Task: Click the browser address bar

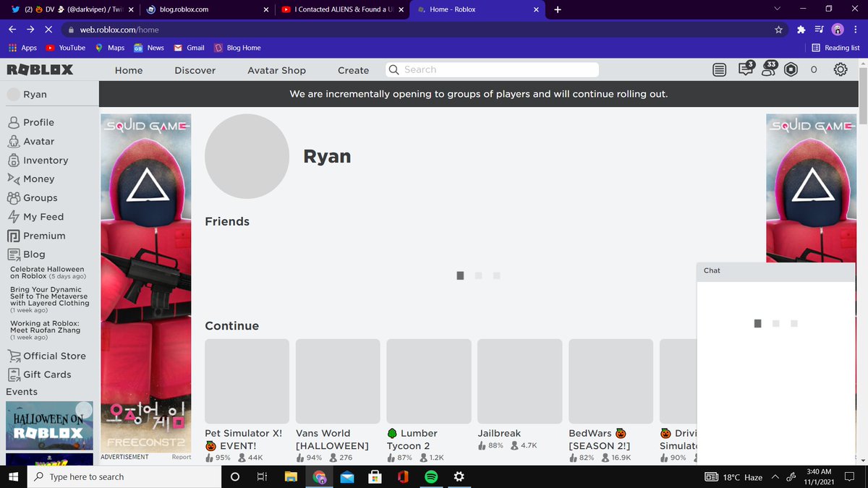Action: 416,30
